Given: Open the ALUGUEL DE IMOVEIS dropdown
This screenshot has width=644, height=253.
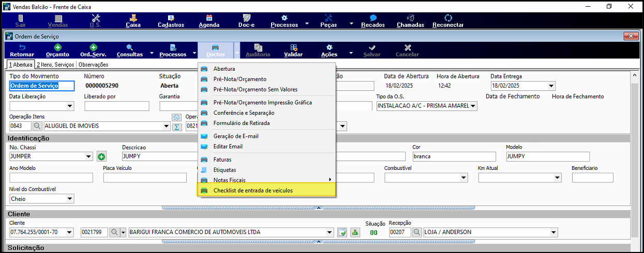Looking at the screenshot, I should (x=166, y=126).
